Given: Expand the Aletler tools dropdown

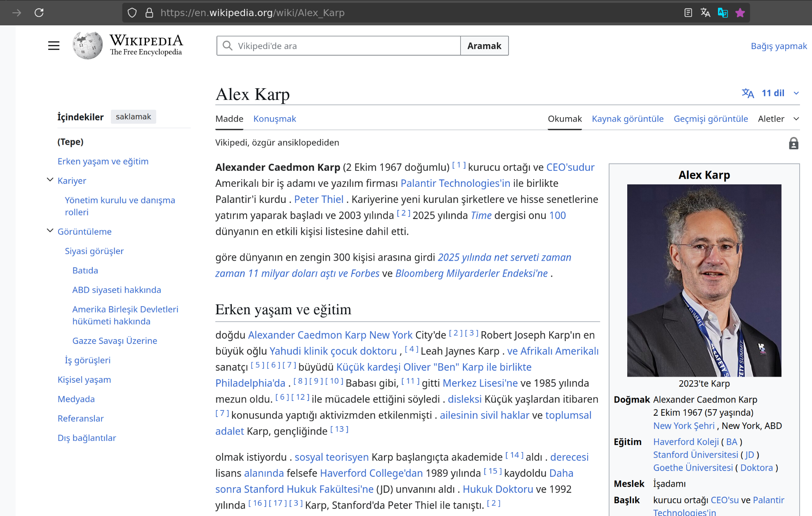Looking at the screenshot, I should [779, 119].
